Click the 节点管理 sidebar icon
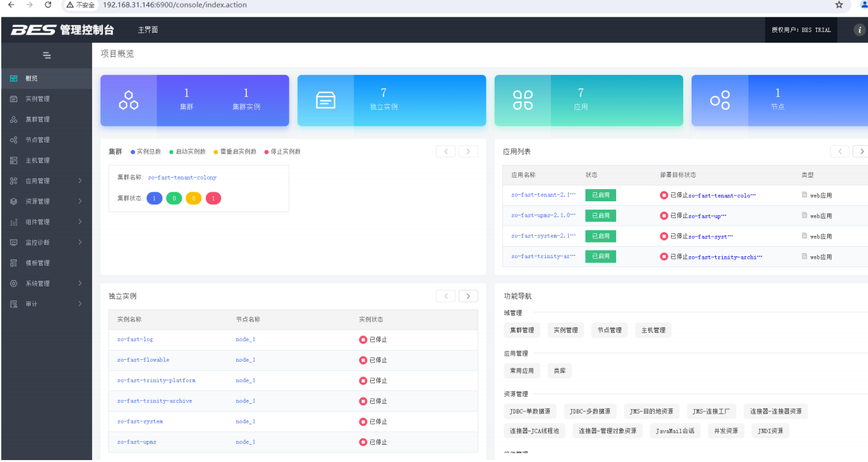 coord(14,140)
